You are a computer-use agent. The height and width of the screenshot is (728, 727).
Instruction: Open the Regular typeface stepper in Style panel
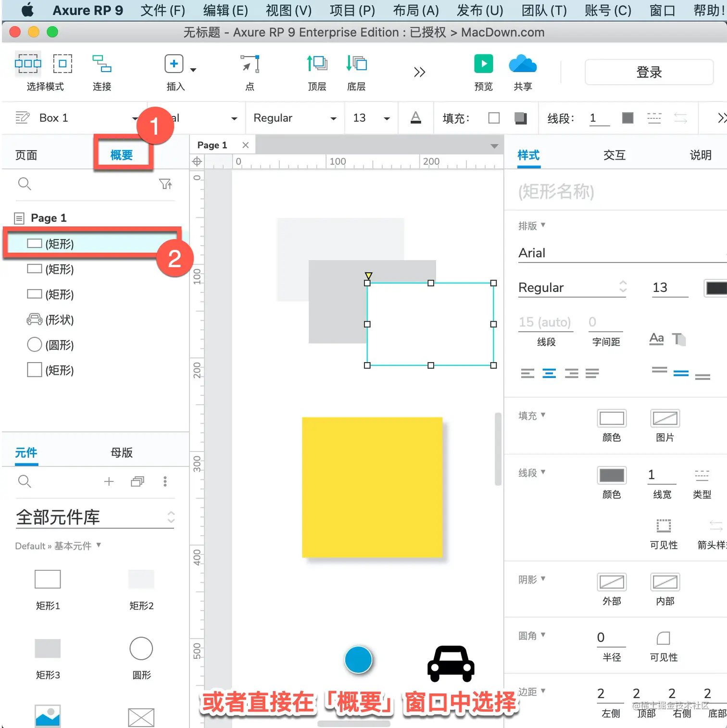623,287
